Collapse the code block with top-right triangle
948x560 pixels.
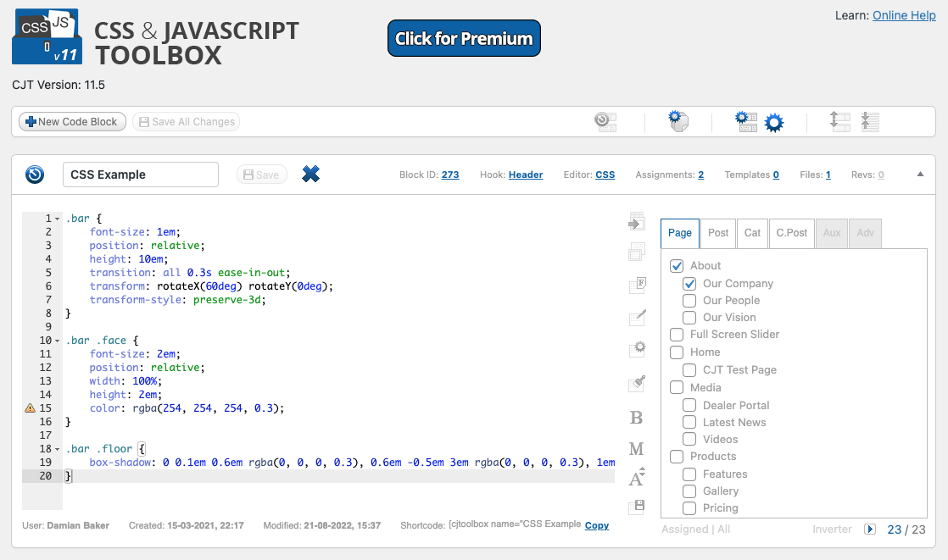920,174
